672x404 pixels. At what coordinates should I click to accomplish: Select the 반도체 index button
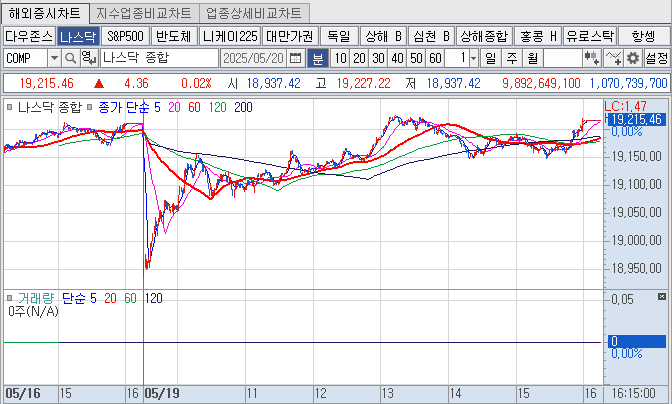coord(174,36)
